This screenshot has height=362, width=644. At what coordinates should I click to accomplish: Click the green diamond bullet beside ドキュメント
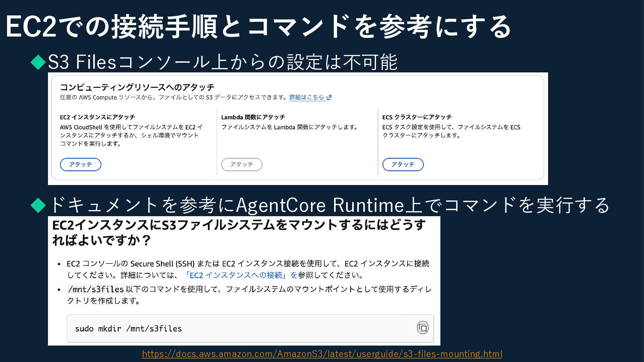click(38, 205)
